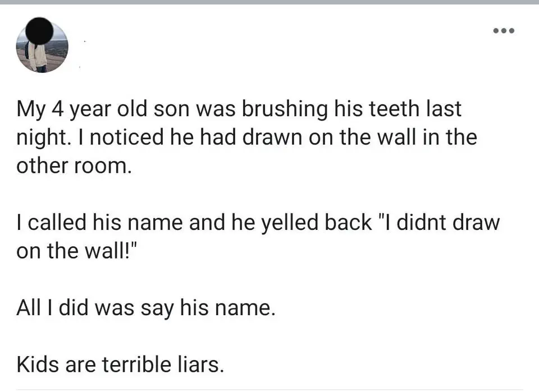The image size is (539, 392).
Task: View the poster's circular profile picture
Action: click(x=42, y=46)
